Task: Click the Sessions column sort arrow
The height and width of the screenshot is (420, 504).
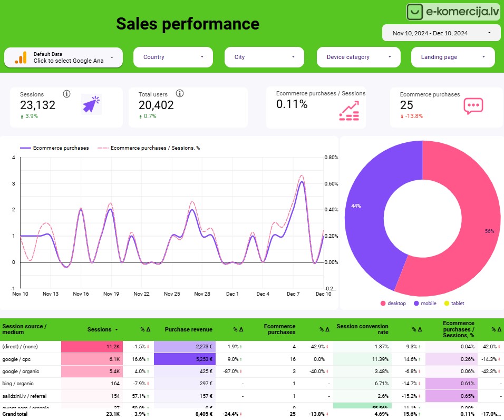Action: (117, 330)
